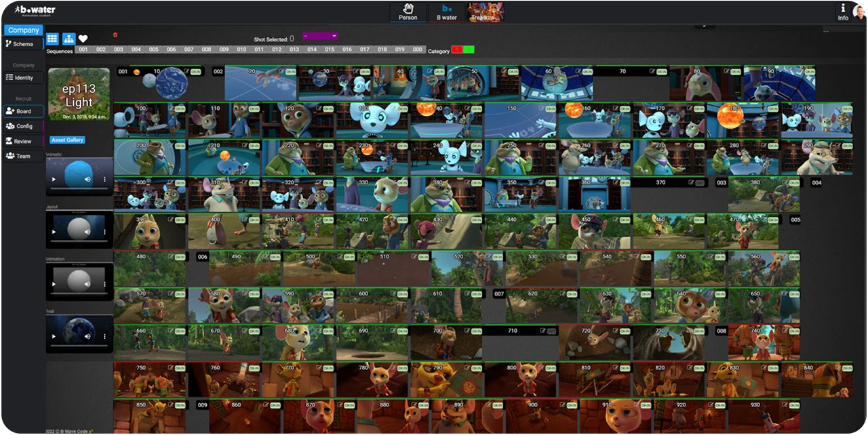
Task: Open Animatic video more options menu
Action: pyautogui.click(x=104, y=180)
